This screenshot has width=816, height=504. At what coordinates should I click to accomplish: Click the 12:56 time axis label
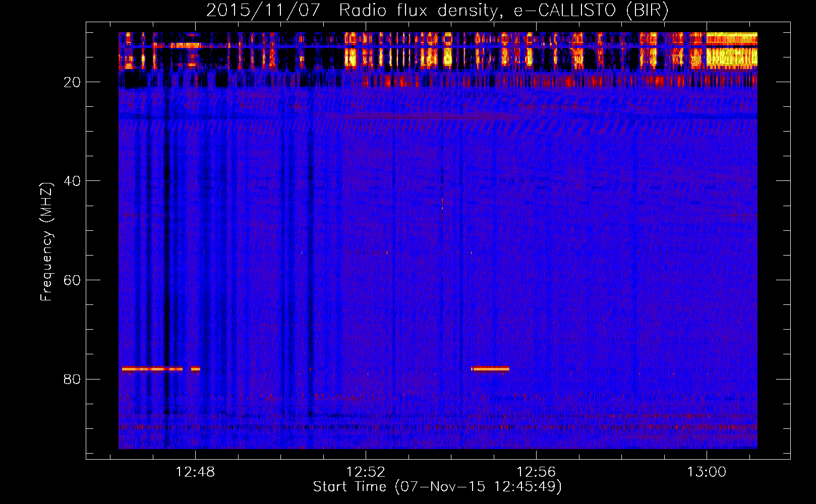pos(536,472)
